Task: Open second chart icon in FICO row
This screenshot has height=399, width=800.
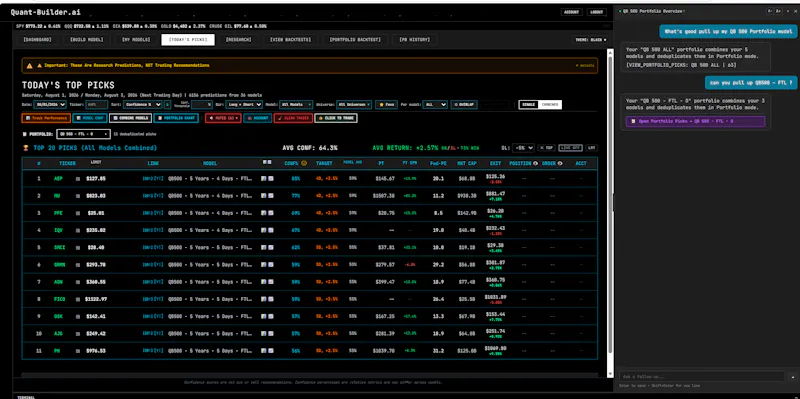Action: pos(270,299)
